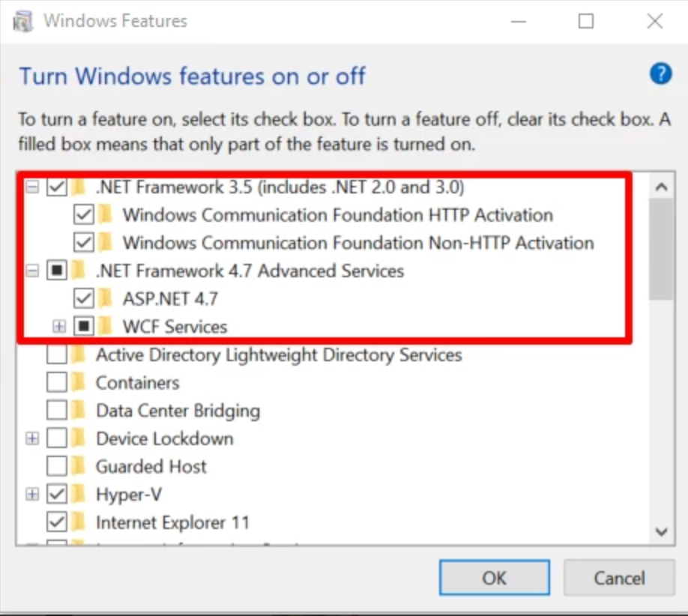This screenshot has height=616, width=688.
Task: Uncheck the ASP.NET 4.7 checkbox
Action: click(84, 299)
